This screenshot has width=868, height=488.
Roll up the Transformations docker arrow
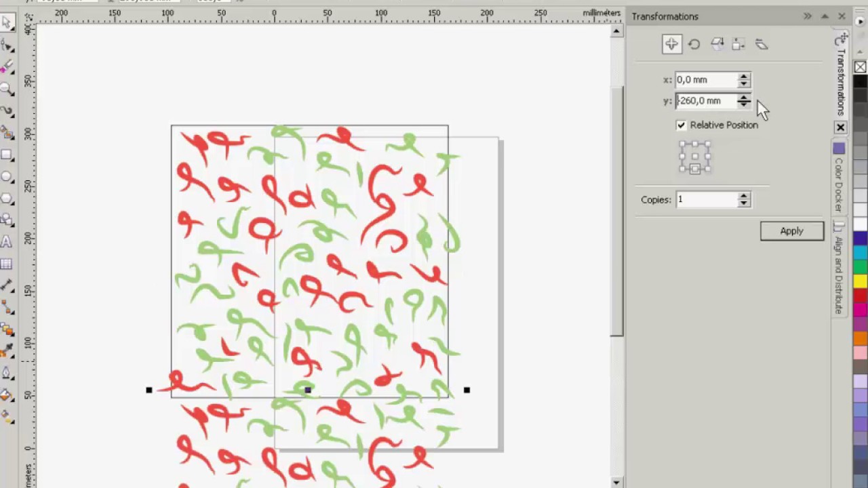pos(825,16)
